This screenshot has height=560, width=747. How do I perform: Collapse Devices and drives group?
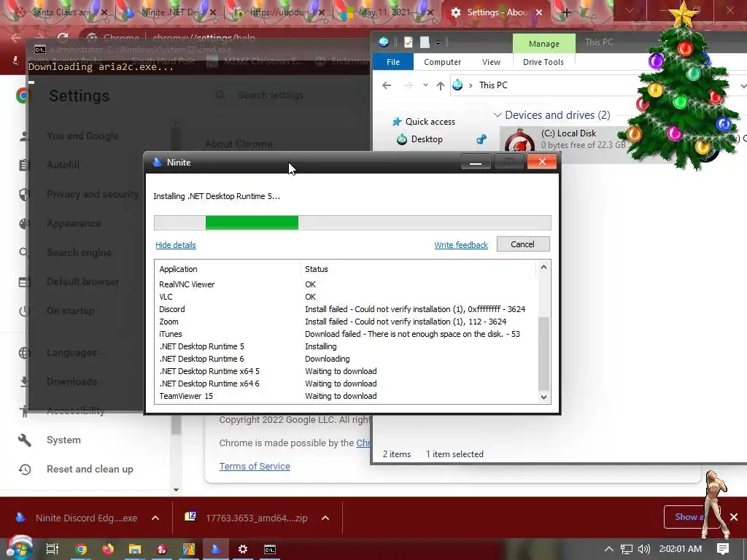(498, 115)
